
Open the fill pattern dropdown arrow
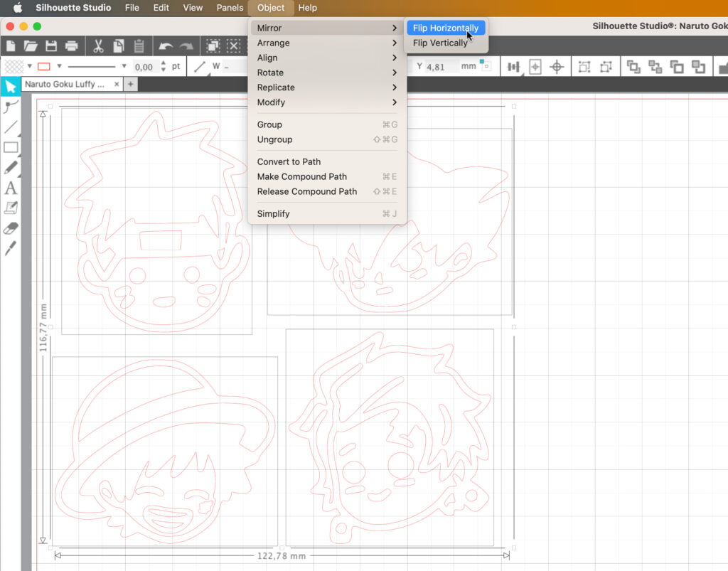(30, 67)
